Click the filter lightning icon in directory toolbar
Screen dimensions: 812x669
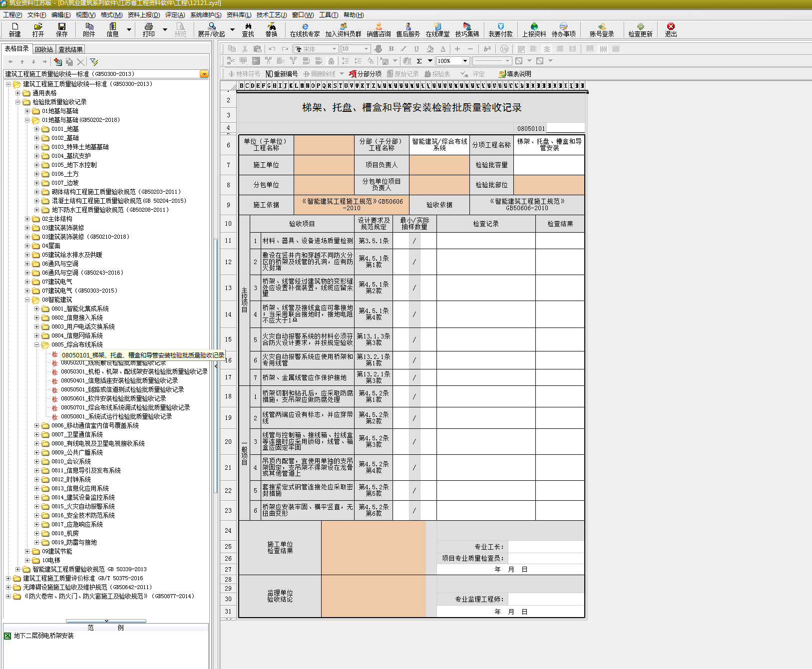pyautogui.click(x=94, y=61)
